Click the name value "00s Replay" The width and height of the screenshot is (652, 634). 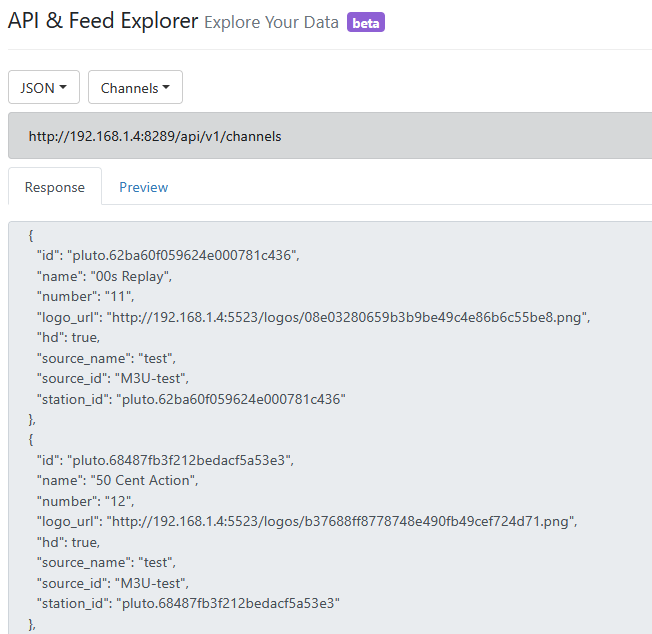point(130,276)
